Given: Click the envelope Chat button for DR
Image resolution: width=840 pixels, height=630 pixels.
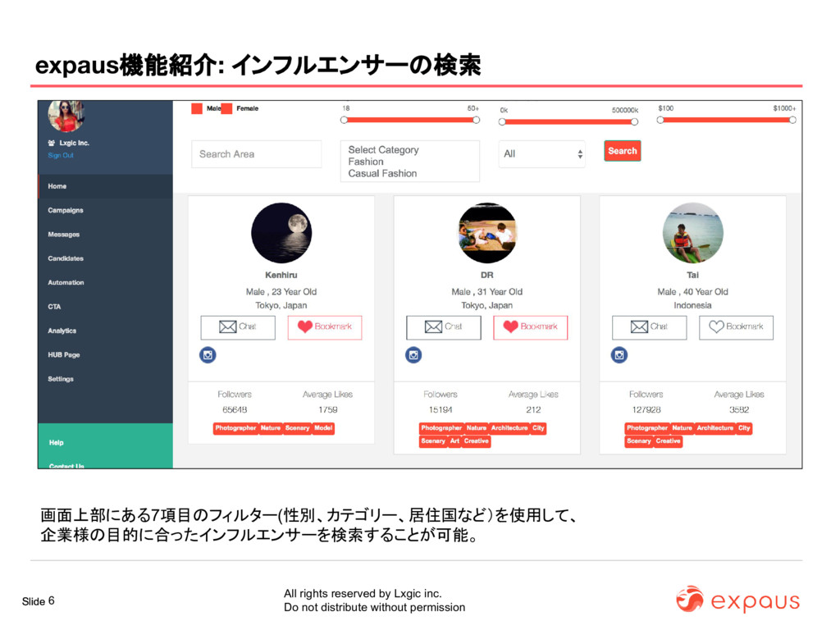Looking at the screenshot, I should [x=444, y=326].
